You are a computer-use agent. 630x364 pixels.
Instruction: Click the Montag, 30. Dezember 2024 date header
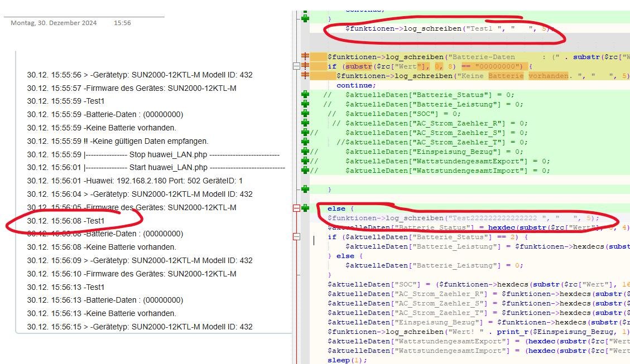(x=54, y=23)
